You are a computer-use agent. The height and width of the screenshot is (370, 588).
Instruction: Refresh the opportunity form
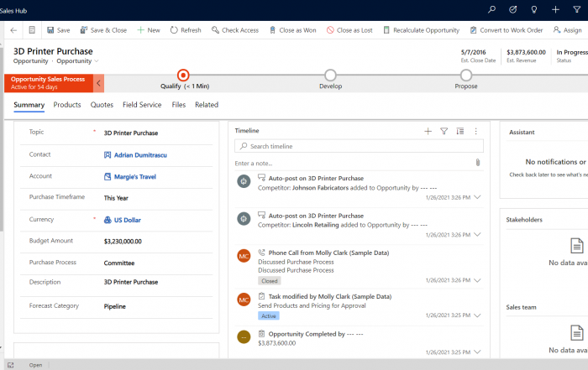pyautogui.click(x=186, y=30)
